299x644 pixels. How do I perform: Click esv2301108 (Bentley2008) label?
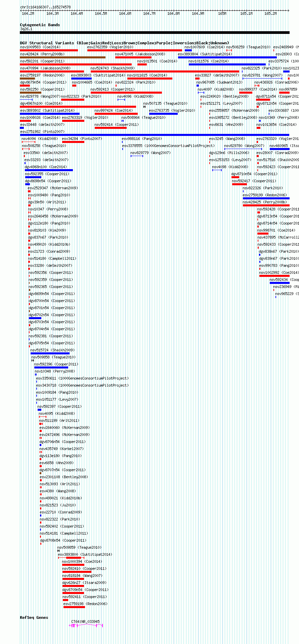pos(64,477)
